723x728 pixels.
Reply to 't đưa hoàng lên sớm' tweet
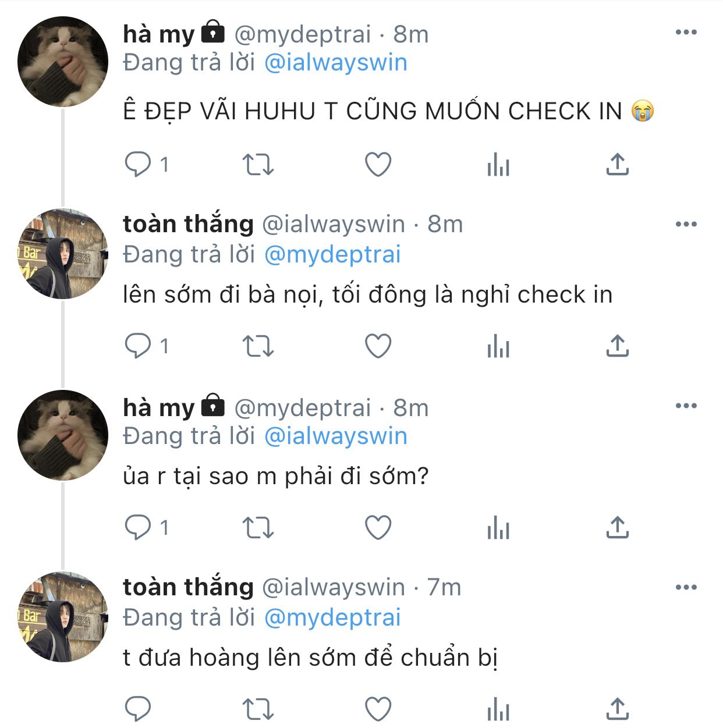pyautogui.click(x=139, y=709)
